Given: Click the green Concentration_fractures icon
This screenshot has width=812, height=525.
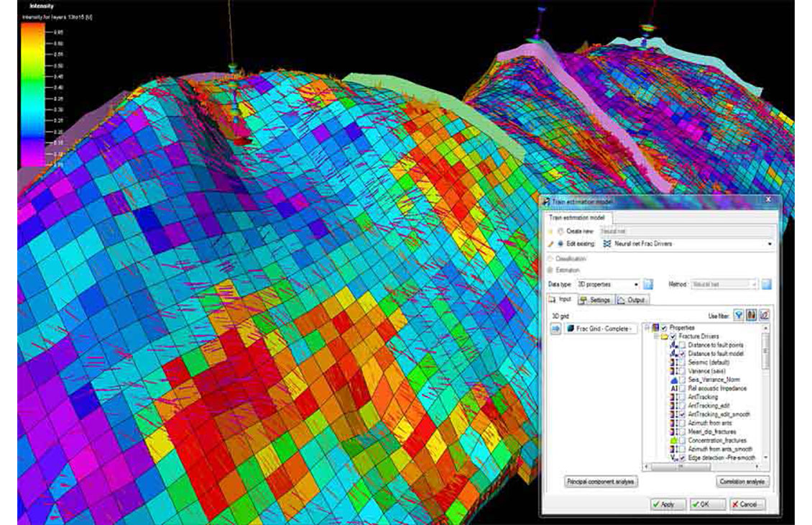Looking at the screenshot, I should [674, 441].
